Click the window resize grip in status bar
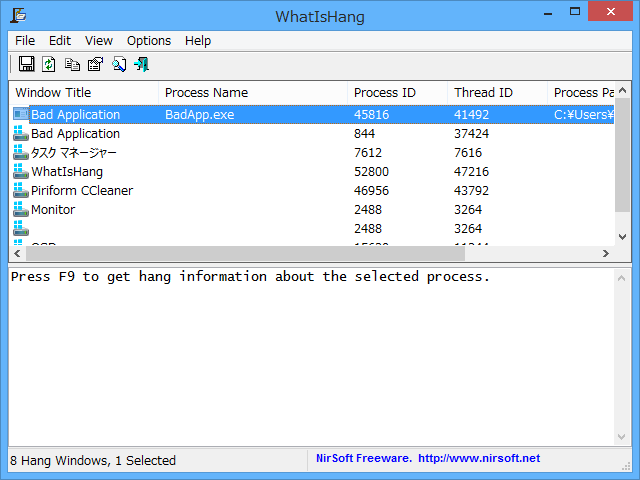 click(626, 466)
